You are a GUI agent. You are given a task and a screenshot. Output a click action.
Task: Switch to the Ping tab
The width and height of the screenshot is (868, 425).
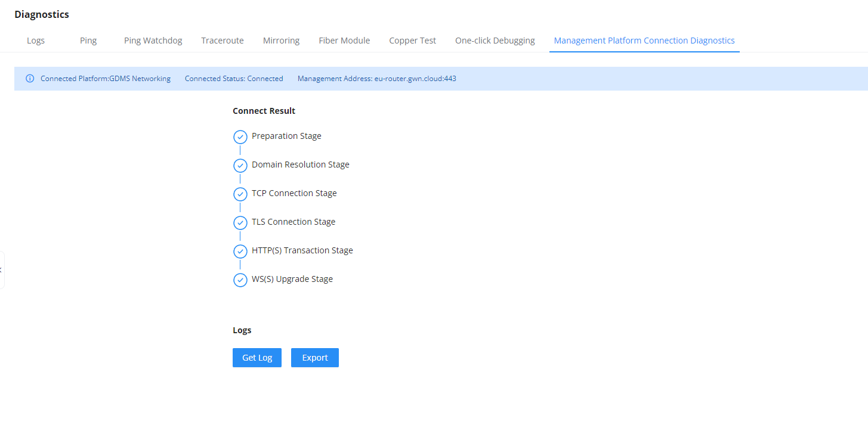pos(88,41)
